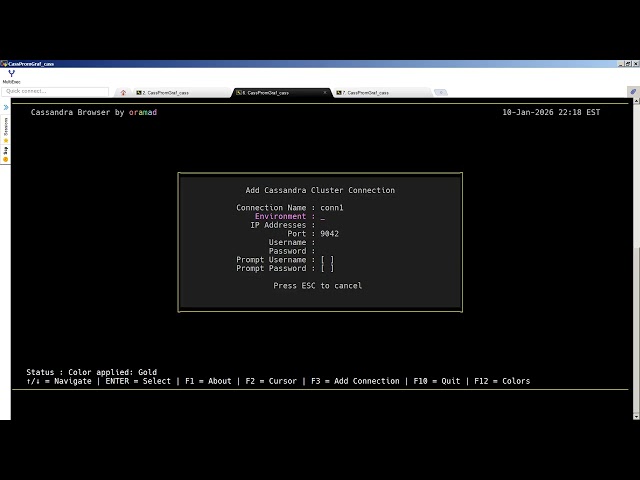Click status text 'Color applied: Gold'
Image resolution: width=640 pixels, height=480 pixels.
(x=112, y=372)
